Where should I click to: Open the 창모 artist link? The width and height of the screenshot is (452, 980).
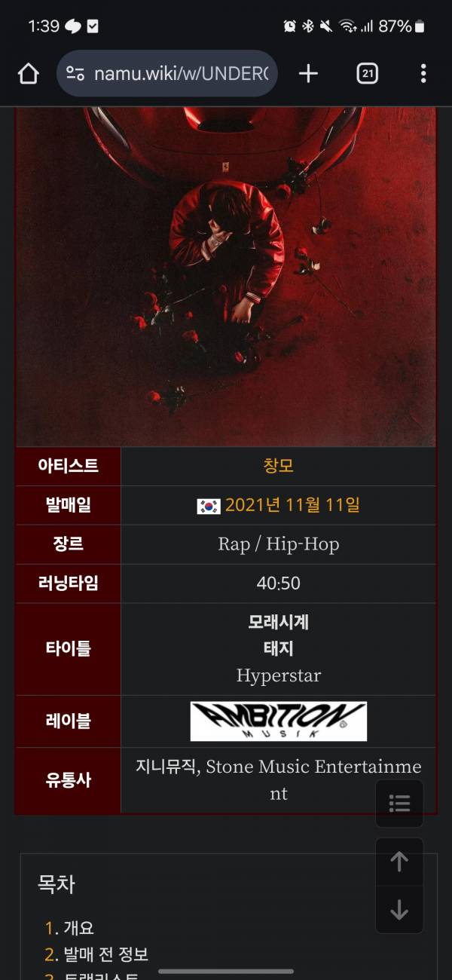[278, 466]
